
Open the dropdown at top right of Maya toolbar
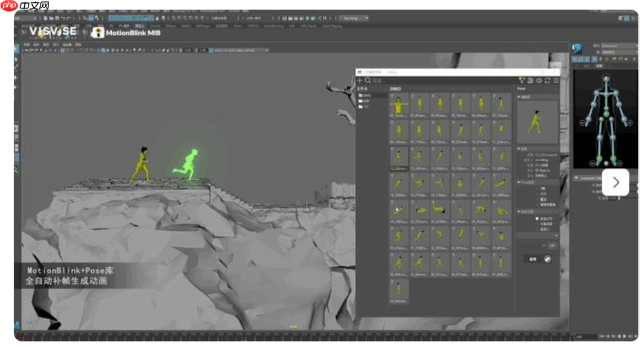(354, 19)
